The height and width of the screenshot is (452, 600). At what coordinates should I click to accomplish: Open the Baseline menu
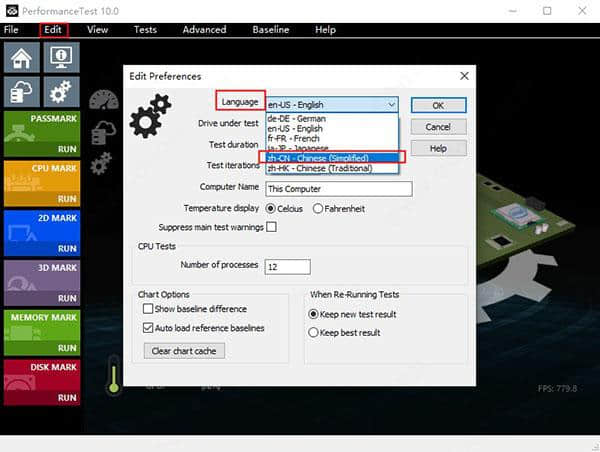tap(270, 30)
